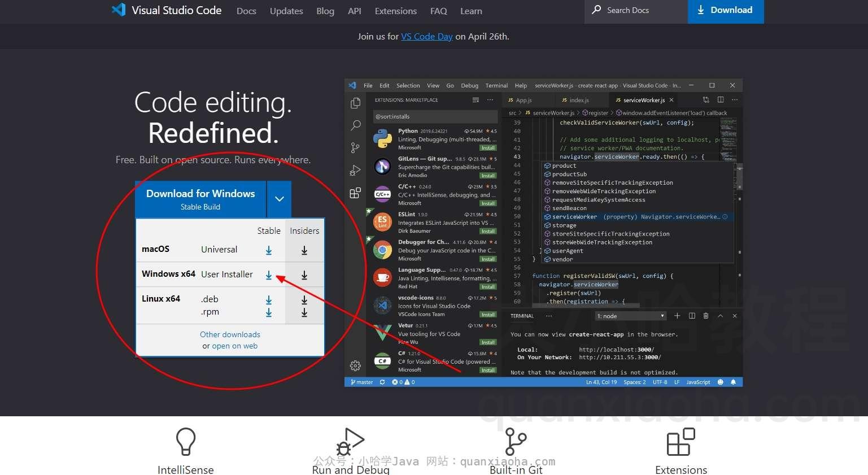Click the Run and Debug icon
868x475 pixels.
tap(350, 441)
